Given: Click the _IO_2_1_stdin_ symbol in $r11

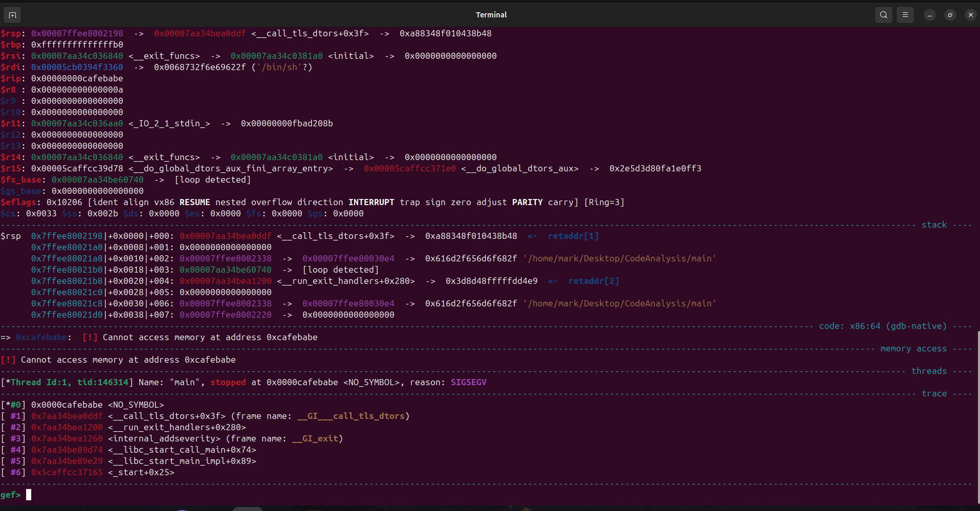Looking at the screenshot, I should tap(169, 123).
